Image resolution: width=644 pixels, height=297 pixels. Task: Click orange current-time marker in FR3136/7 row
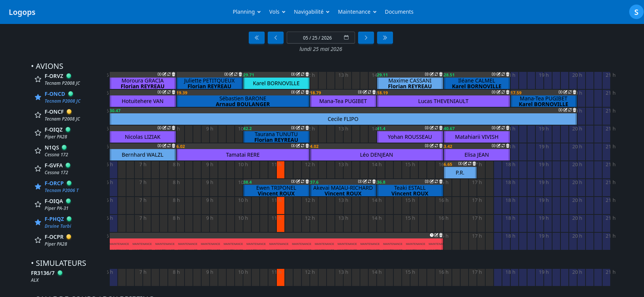[281, 277]
